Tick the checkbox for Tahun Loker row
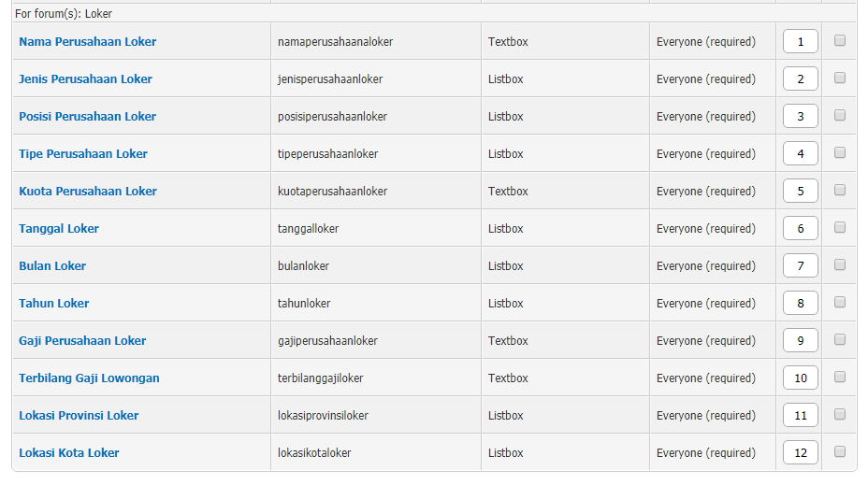 840,302
